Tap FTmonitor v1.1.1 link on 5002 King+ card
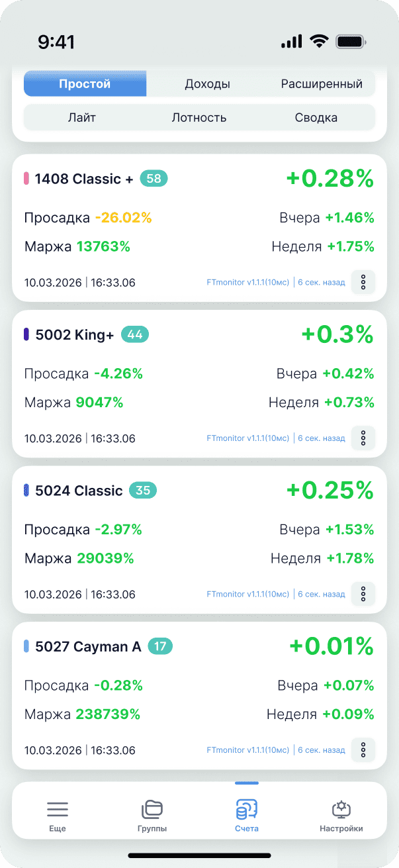Image resolution: width=399 pixels, height=868 pixels. click(x=247, y=438)
